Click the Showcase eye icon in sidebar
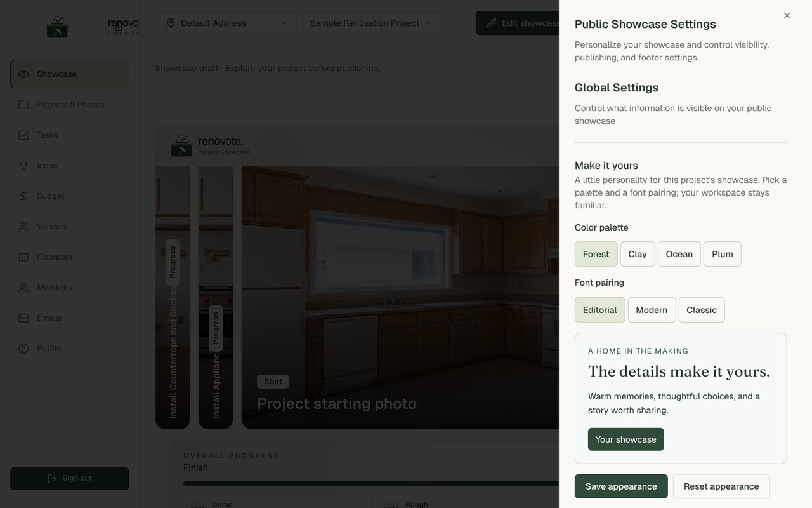 [x=23, y=74]
